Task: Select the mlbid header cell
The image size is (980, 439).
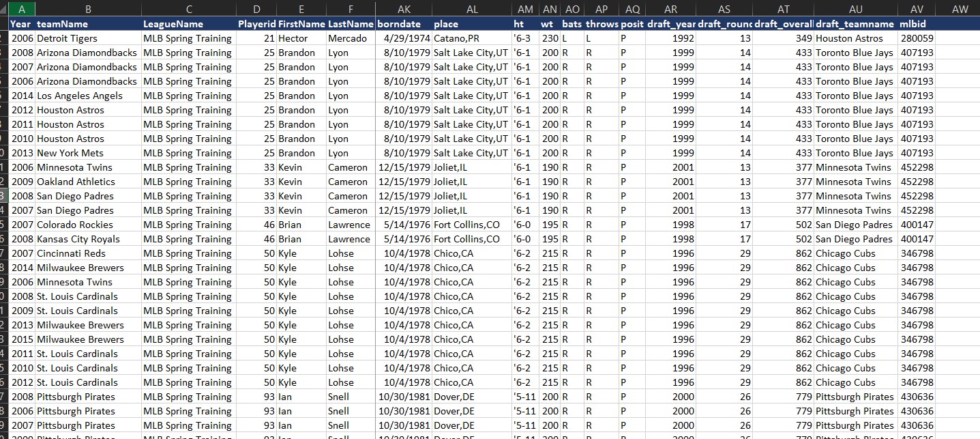Action: pyautogui.click(x=917, y=24)
